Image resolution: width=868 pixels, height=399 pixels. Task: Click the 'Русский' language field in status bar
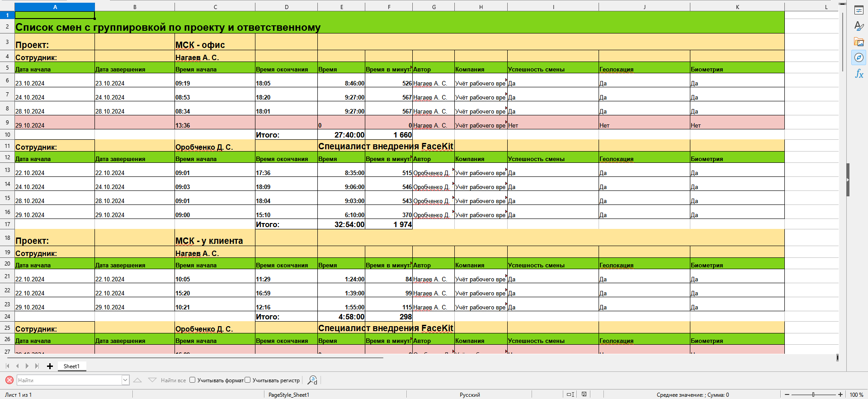pos(470,394)
